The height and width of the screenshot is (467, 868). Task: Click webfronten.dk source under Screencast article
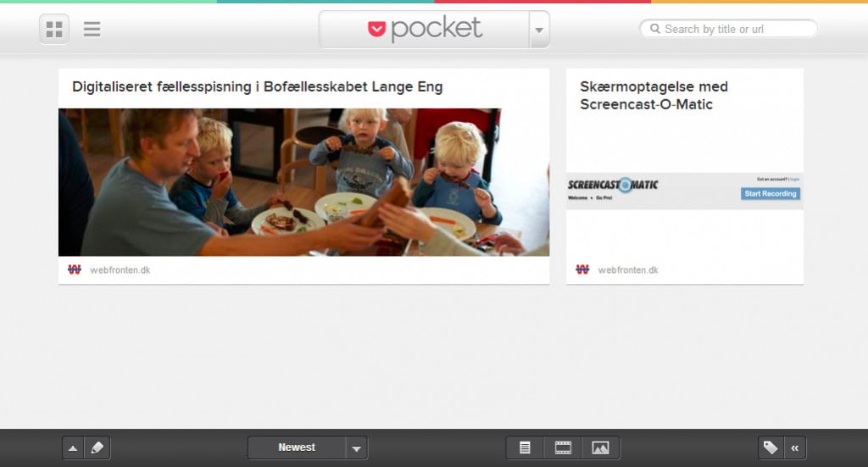pyautogui.click(x=628, y=270)
